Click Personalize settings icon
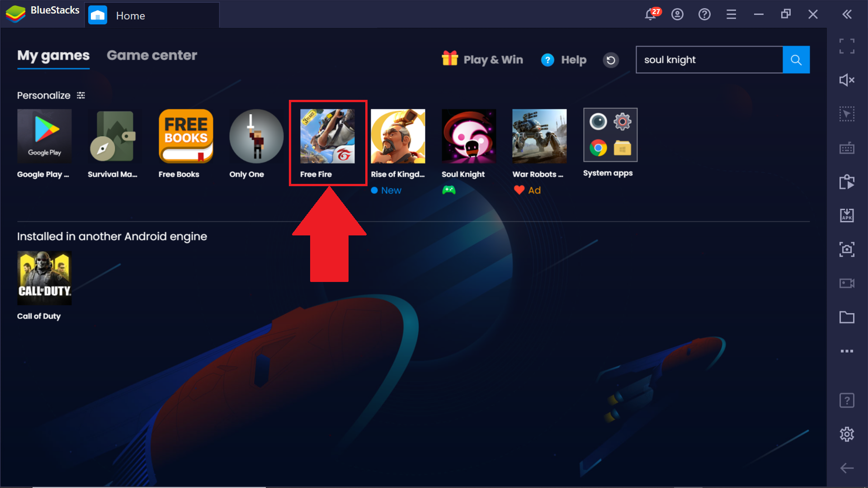The height and width of the screenshot is (488, 868). (x=82, y=95)
